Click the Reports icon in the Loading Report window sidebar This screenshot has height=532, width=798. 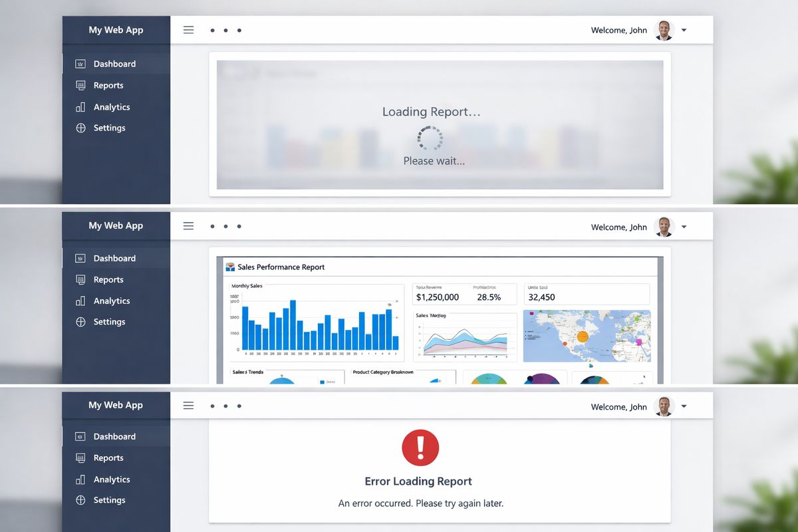pyautogui.click(x=81, y=85)
